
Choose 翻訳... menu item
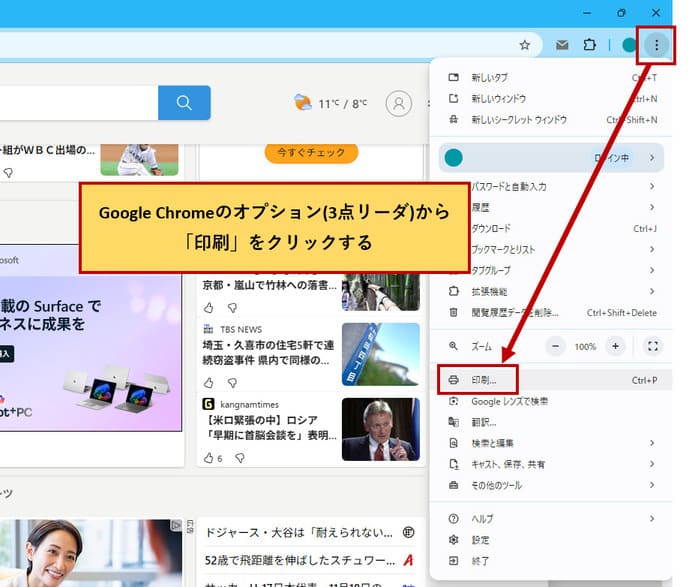552,422
